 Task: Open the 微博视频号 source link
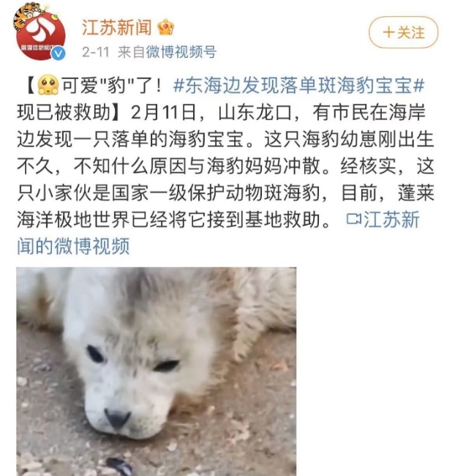coord(181,52)
